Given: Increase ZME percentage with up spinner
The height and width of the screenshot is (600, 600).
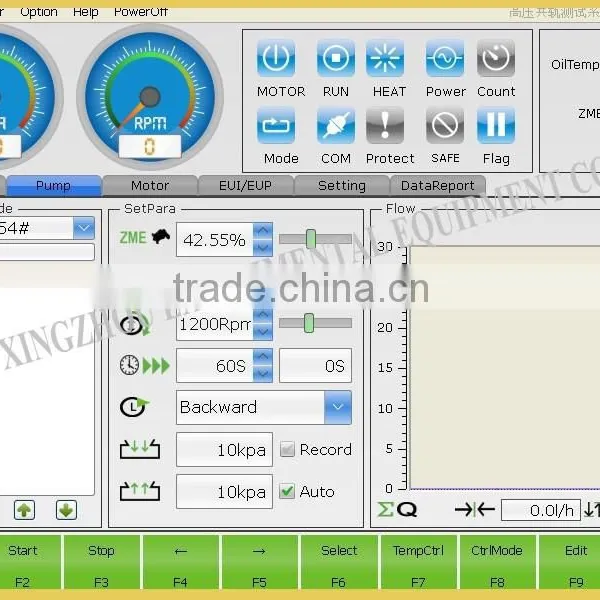Looking at the screenshot, I should (263, 231).
